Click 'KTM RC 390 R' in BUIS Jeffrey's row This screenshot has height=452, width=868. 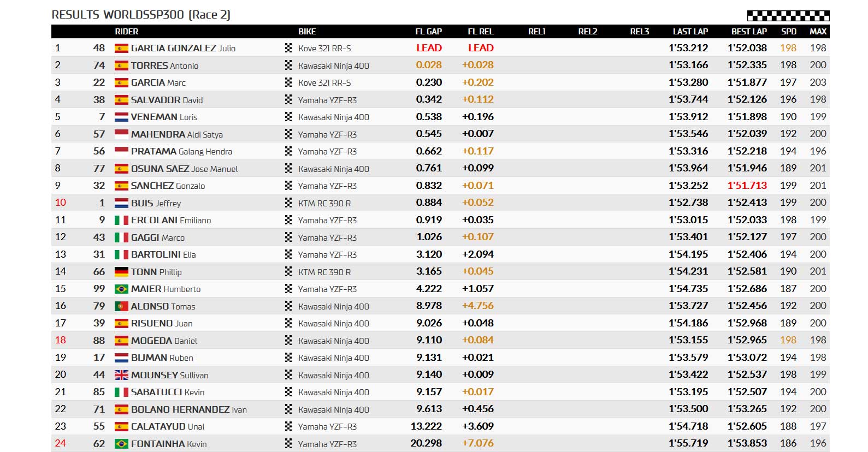pos(324,203)
